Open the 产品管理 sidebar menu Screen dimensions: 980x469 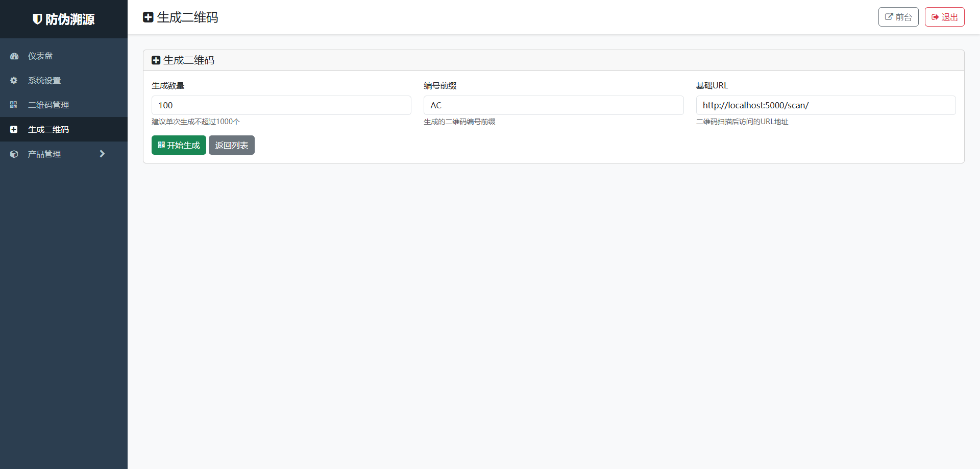tap(64, 154)
